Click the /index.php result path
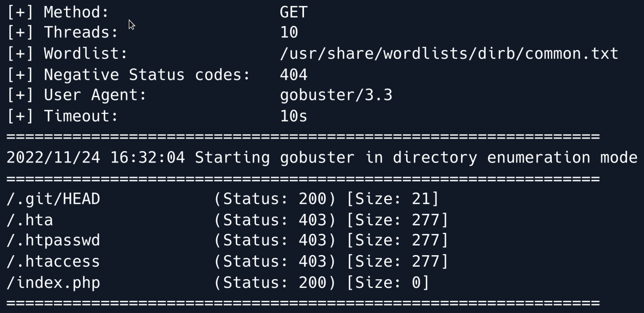644x313 pixels. point(53,283)
